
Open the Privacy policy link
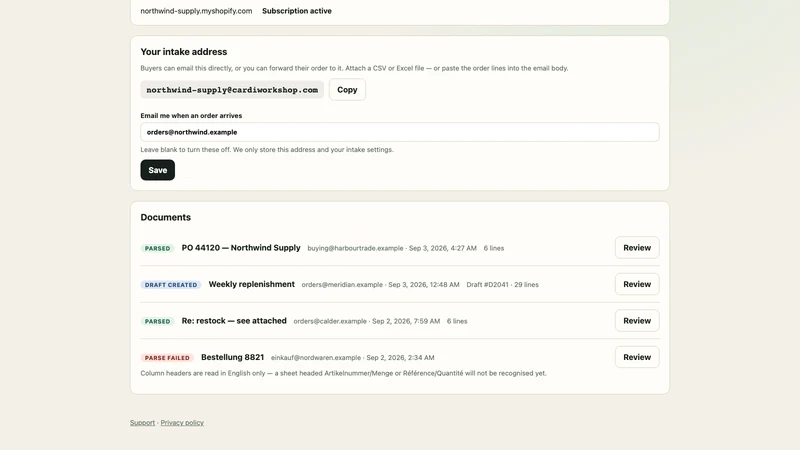182,422
